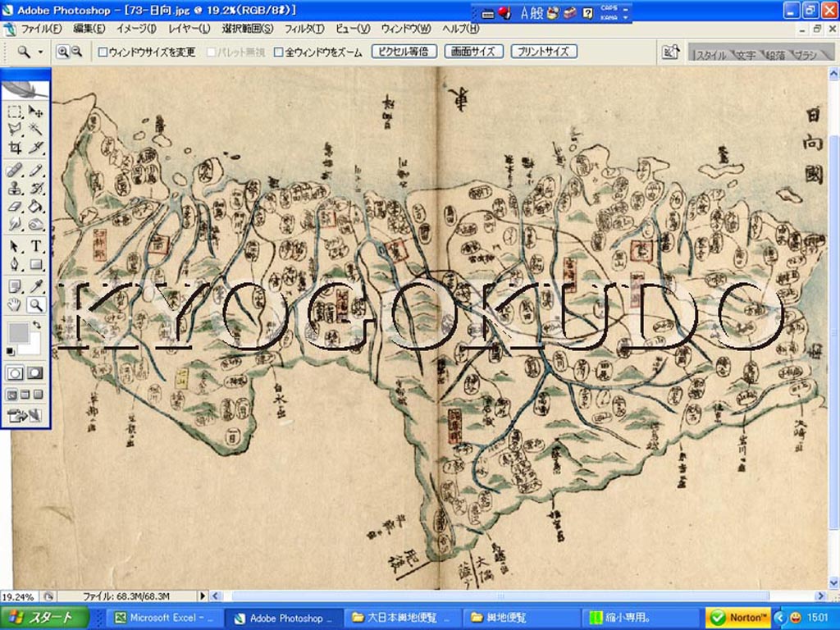The width and height of the screenshot is (840, 630).
Task: Select the Path Selection arrow tool
Action: tap(15, 247)
